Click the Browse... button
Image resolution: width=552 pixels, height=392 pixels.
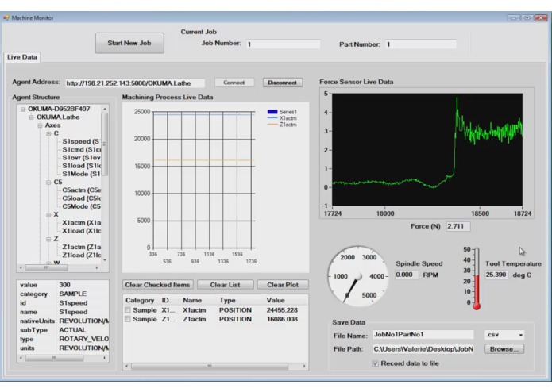coord(504,349)
